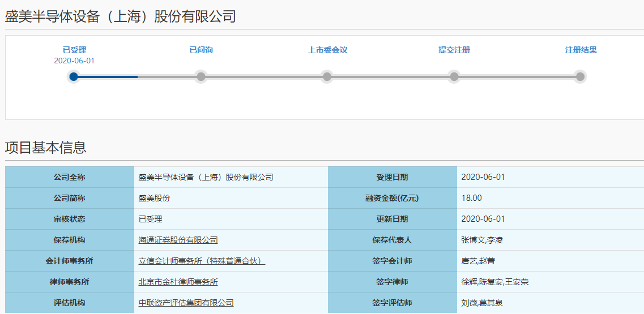Click the 签字评估师 header cell
Screen dimensions: 644x314
392,303
